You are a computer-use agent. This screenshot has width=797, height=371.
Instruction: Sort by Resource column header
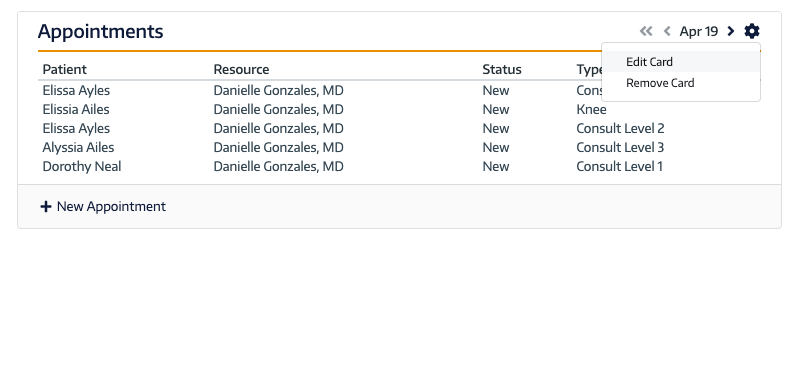pos(241,69)
